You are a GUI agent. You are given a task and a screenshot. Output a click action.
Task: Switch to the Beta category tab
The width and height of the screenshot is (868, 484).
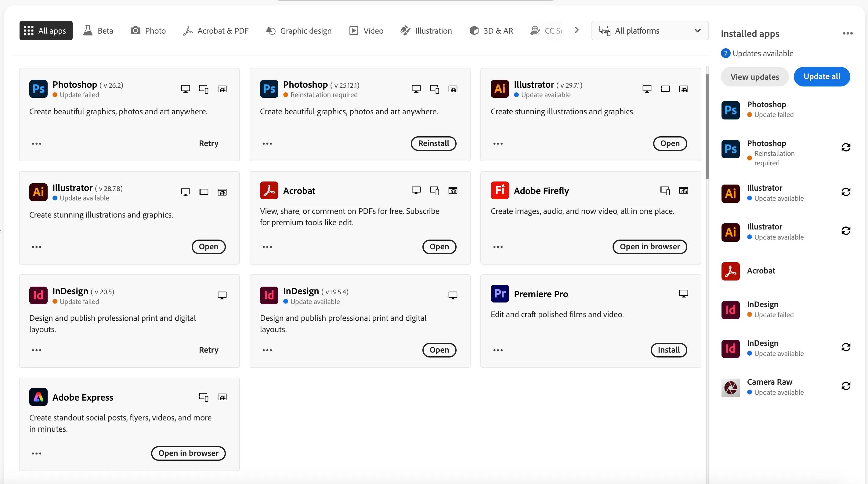point(98,31)
